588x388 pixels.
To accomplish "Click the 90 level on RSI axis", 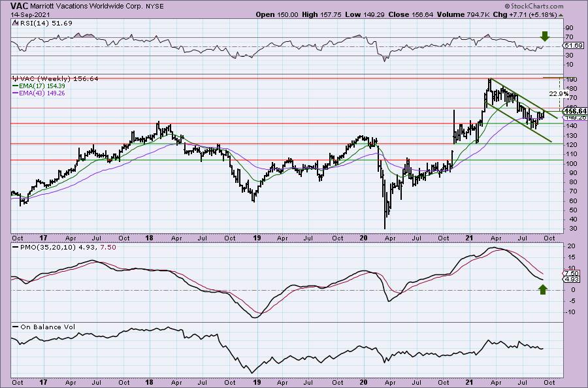I will pyautogui.click(x=569, y=27).
